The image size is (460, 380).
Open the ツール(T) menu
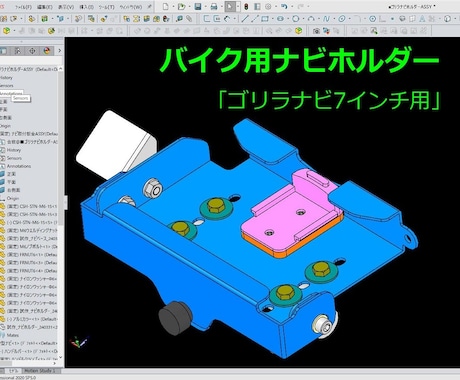[106, 7]
